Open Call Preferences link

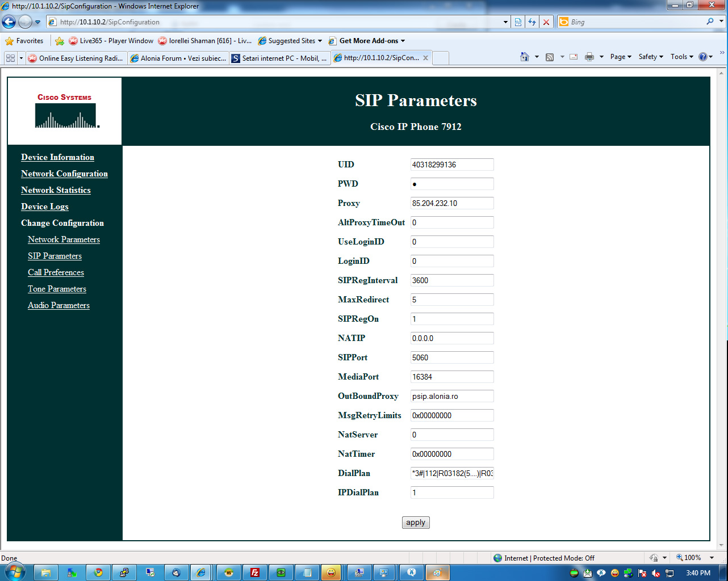click(x=56, y=272)
